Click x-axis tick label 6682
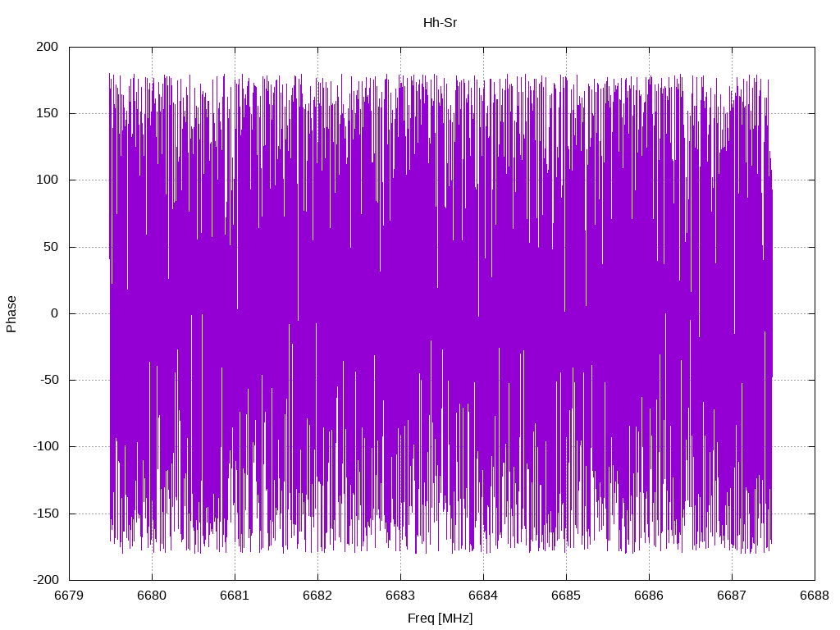This screenshot has width=840, height=630. (x=317, y=596)
